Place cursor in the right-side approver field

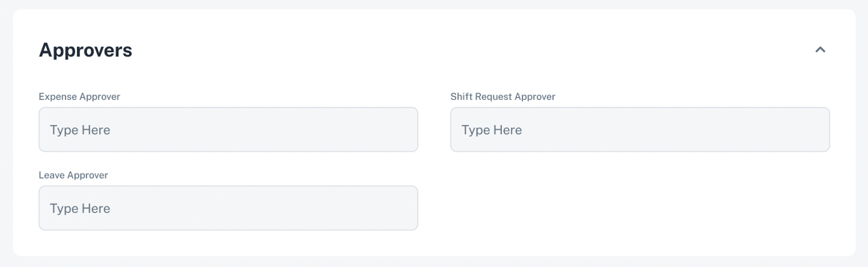pos(640,130)
